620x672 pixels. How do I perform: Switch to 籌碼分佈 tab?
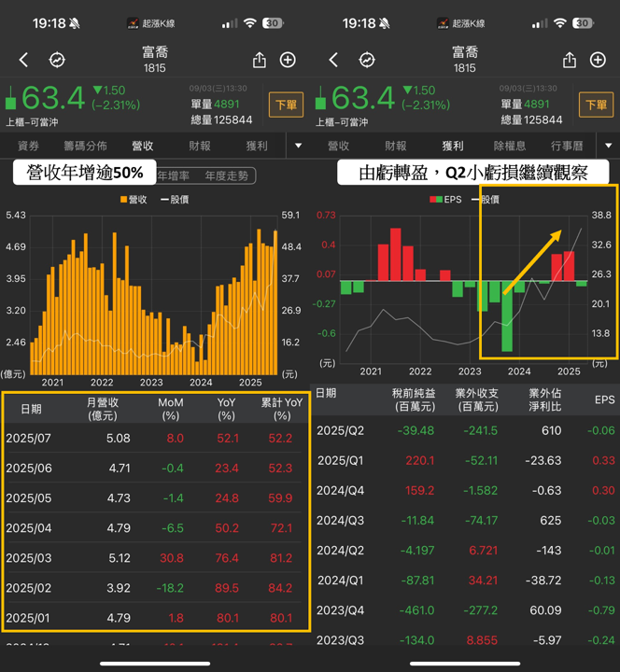[x=85, y=146]
